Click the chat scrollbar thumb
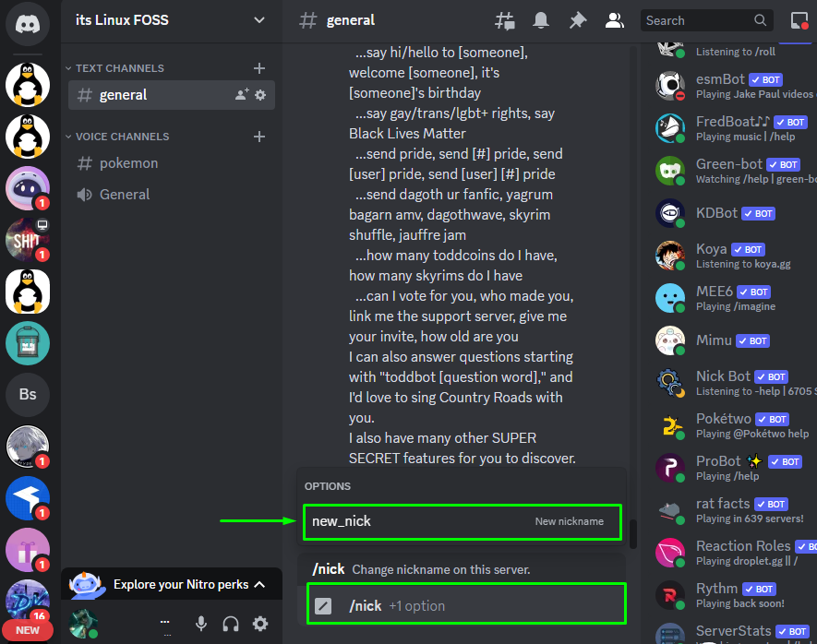Screen dimensions: 817x644 click(633, 534)
